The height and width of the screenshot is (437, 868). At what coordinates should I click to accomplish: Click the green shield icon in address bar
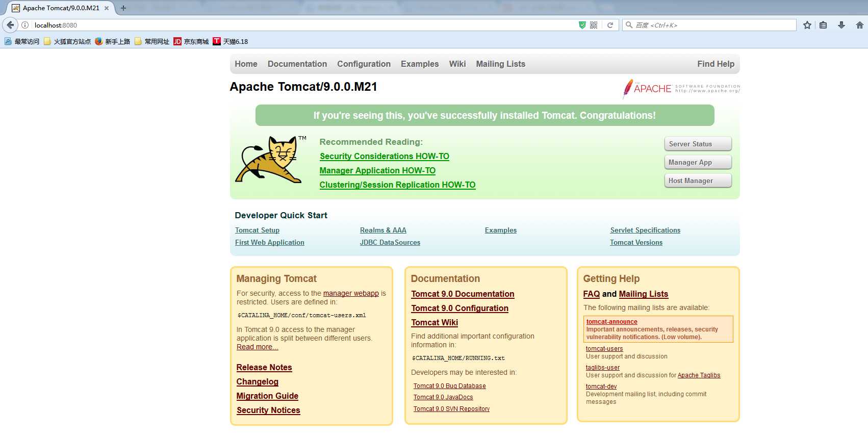tap(582, 25)
